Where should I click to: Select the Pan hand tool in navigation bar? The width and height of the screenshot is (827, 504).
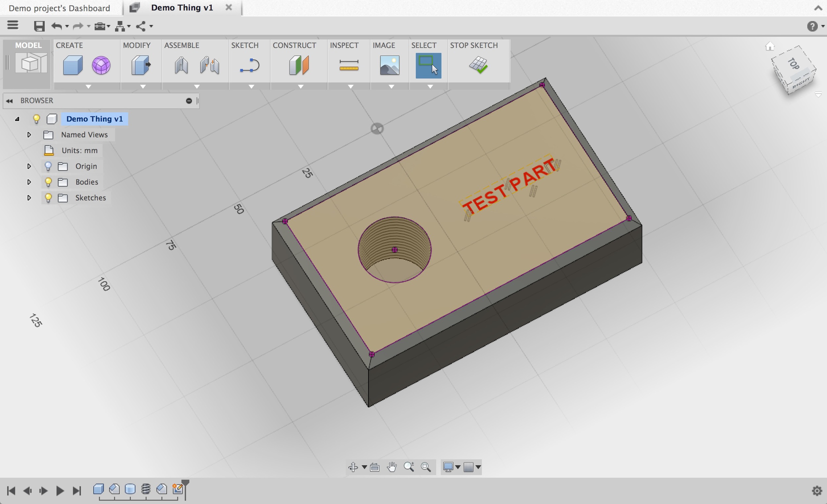click(391, 467)
